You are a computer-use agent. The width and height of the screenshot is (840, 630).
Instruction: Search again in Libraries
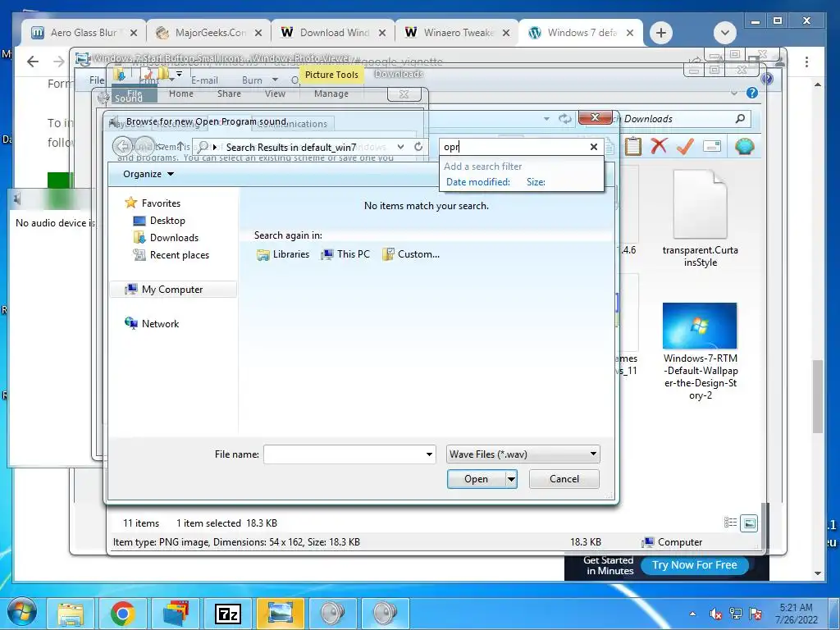(x=283, y=254)
